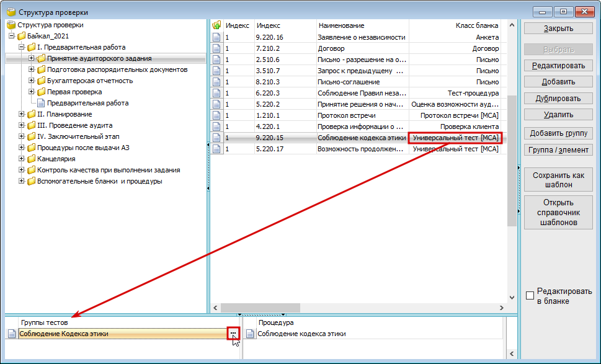Click folder icon of Первая проверка

pyautogui.click(x=41, y=92)
